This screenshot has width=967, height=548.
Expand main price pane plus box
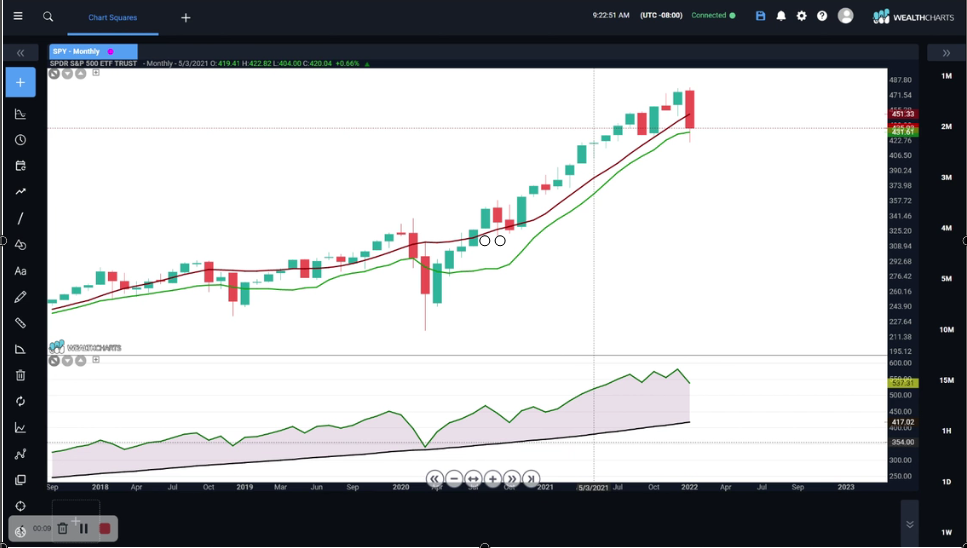(96, 73)
